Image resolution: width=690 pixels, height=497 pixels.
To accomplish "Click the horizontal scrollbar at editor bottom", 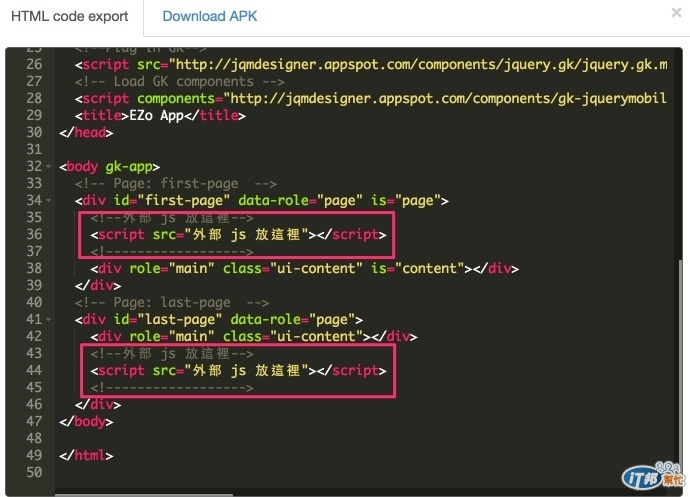I will 144,495.
